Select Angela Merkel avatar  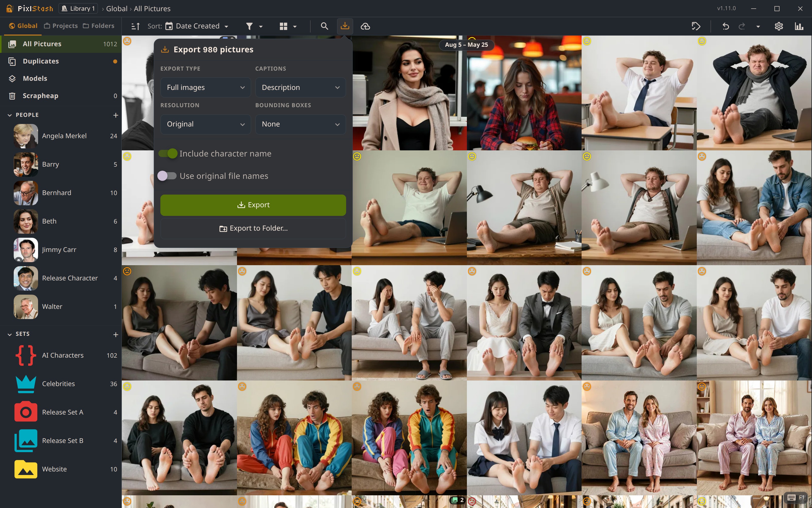[x=26, y=136]
